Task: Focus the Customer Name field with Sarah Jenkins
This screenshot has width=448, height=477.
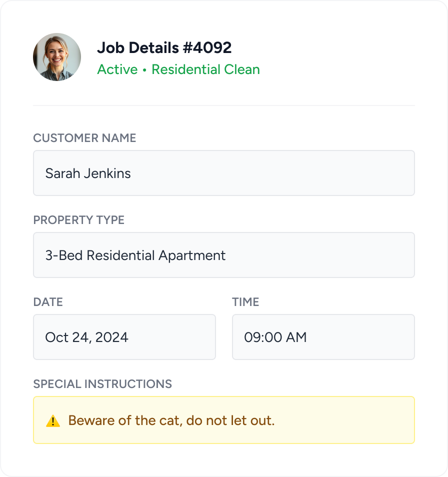Action: pyautogui.click(x=223, y=173)
